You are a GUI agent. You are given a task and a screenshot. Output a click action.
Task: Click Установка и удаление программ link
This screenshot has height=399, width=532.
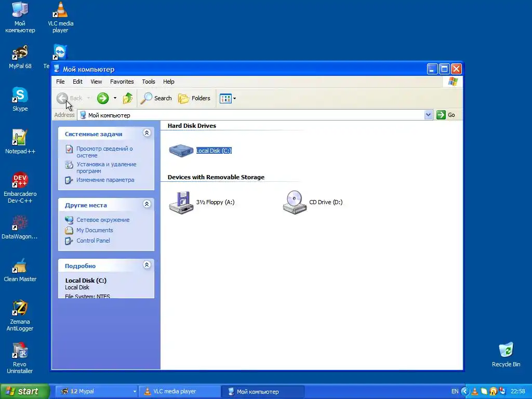point(106,168)
